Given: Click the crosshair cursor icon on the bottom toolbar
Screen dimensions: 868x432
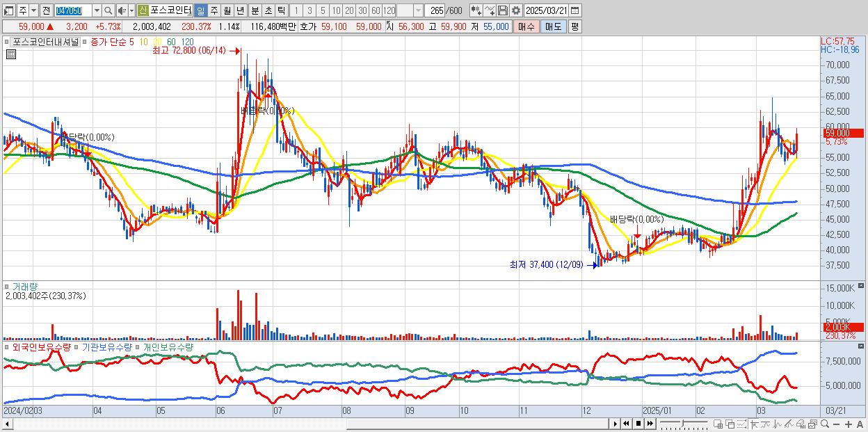Looking at the screenshot, I should tap(754, 424).
